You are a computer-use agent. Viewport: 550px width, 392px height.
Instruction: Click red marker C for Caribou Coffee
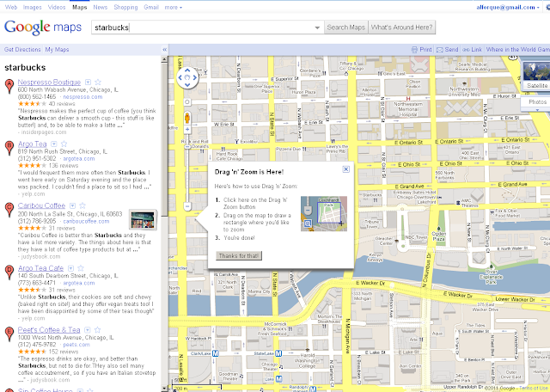coord(9,210)
